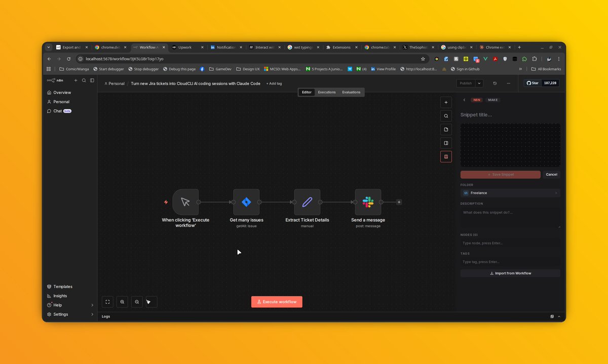Click the Snippet title field
608x364 pixels.
click(510, 115)
